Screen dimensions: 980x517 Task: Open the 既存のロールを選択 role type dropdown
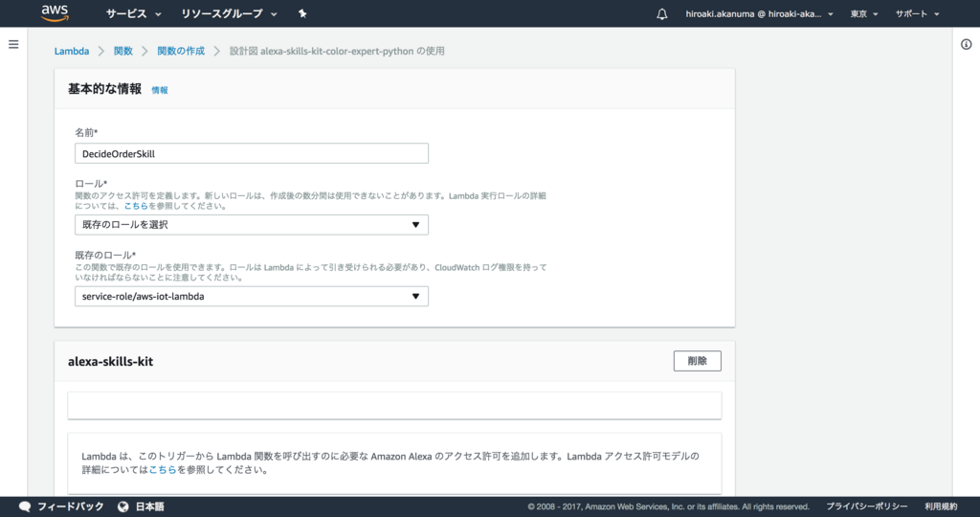[x=252, y=224]
